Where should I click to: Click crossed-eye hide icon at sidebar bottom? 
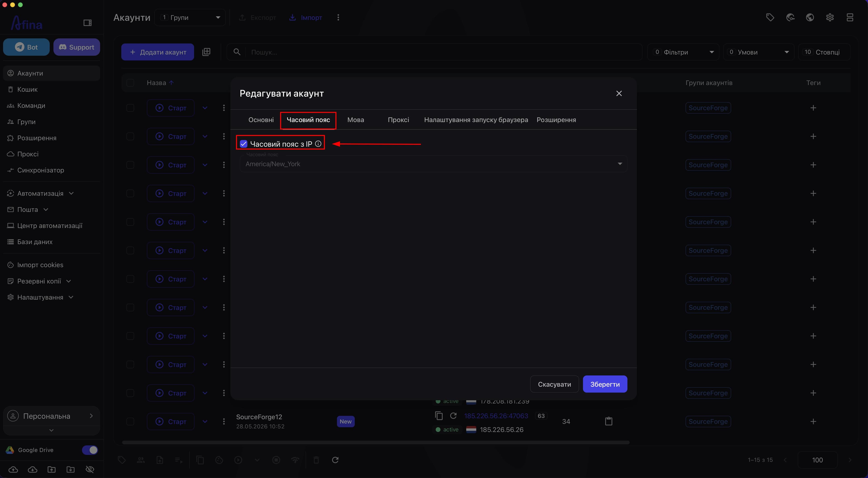[x=90, y=470]
